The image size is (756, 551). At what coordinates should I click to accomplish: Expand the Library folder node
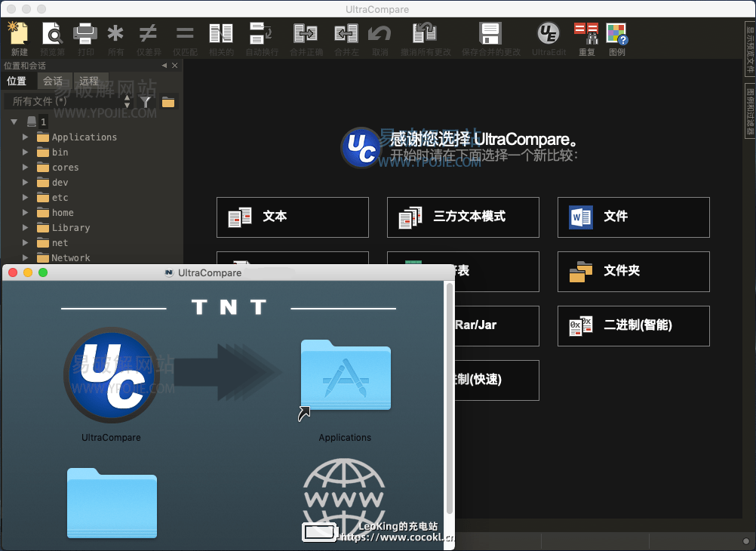(25, 227)
